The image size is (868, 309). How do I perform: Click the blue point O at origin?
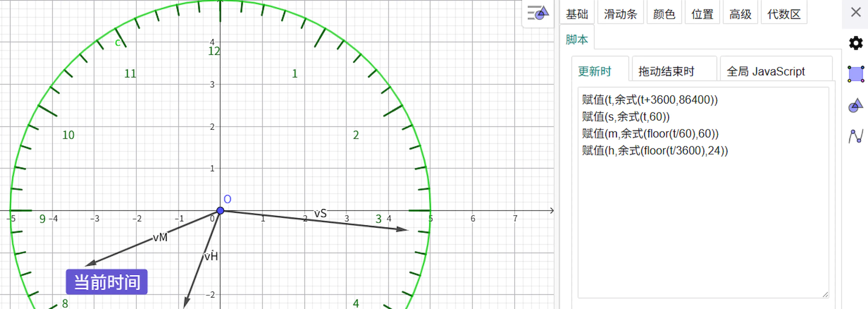click(220, 211)
